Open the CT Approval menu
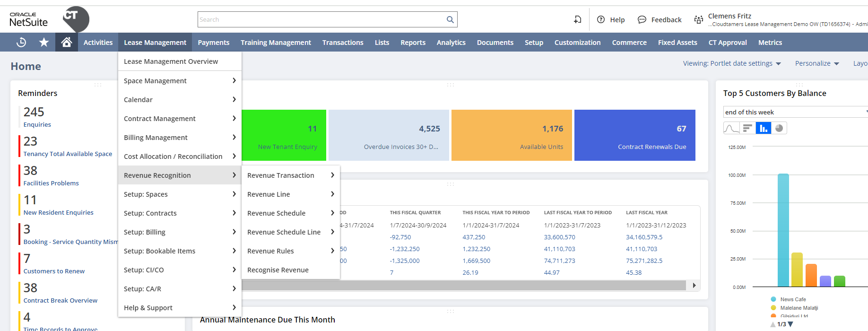This screenshot has width=868, height=331. click(728, 43)
